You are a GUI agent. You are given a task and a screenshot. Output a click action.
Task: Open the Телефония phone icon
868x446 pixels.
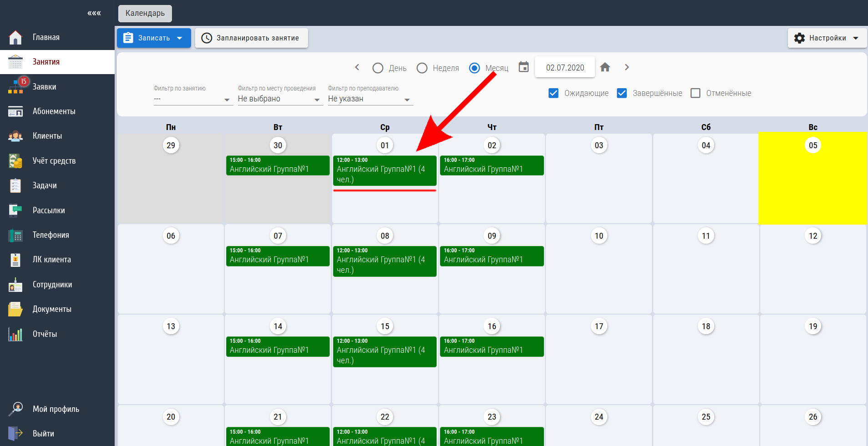tap(15, 235)
